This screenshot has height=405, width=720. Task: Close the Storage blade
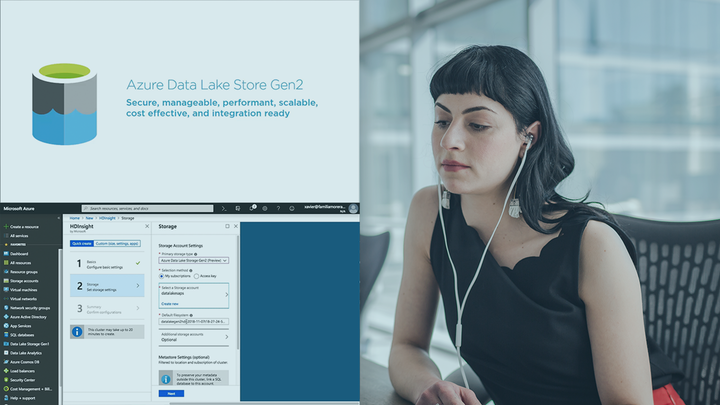click(236, 226)
